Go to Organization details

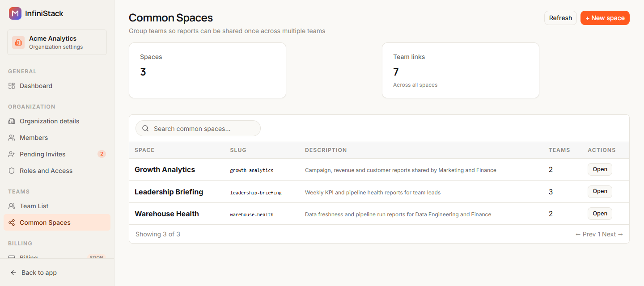pyautogui.click(x=57, y=121)
